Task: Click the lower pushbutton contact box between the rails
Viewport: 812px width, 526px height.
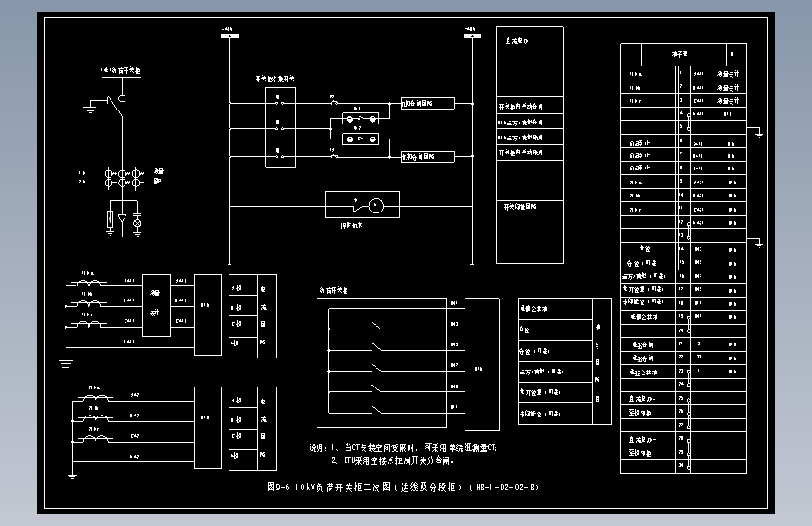Action: tap(361, 139)
